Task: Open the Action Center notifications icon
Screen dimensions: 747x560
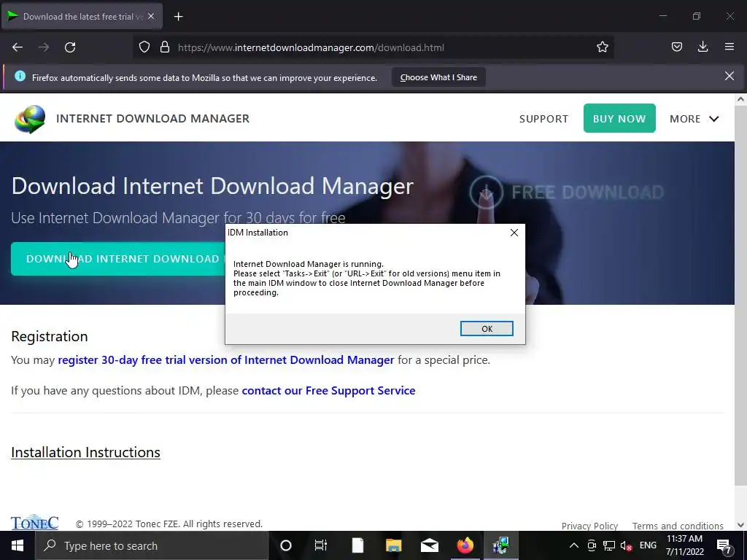Action: point(724,545)
